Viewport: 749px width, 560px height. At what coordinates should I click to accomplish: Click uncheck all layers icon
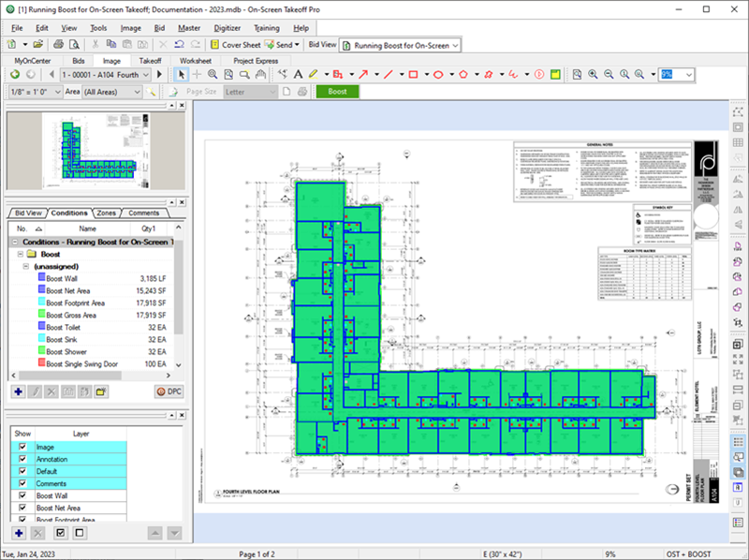coord(80,533)
